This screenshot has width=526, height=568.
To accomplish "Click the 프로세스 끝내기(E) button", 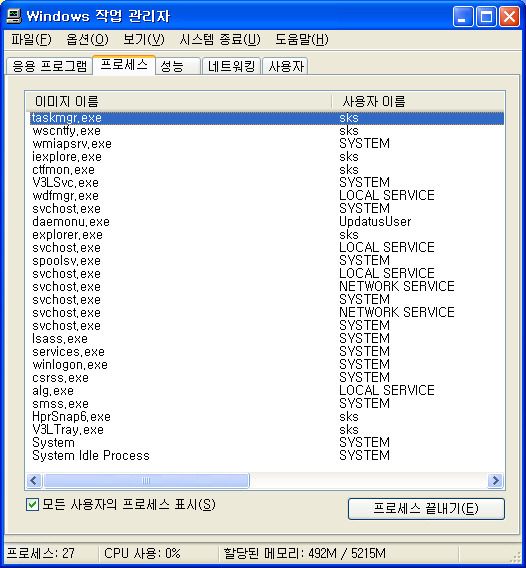I will click(x=426, y=509).
